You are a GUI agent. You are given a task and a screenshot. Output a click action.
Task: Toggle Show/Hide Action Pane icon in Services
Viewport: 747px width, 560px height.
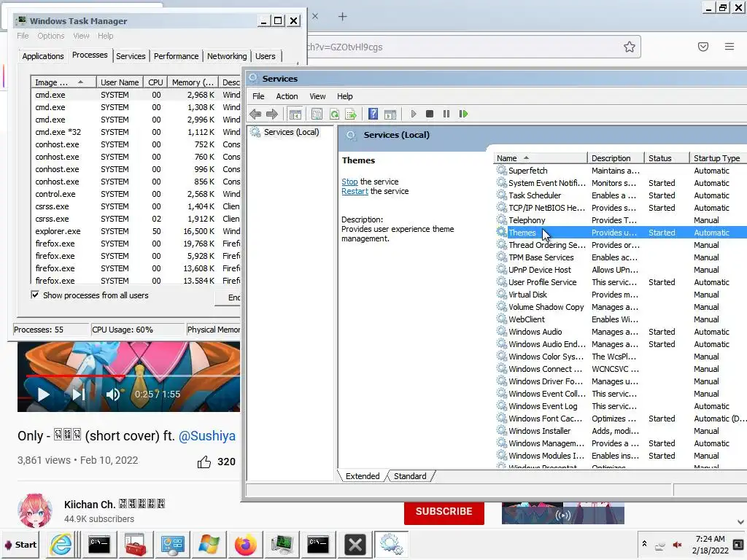click(390, 114)
